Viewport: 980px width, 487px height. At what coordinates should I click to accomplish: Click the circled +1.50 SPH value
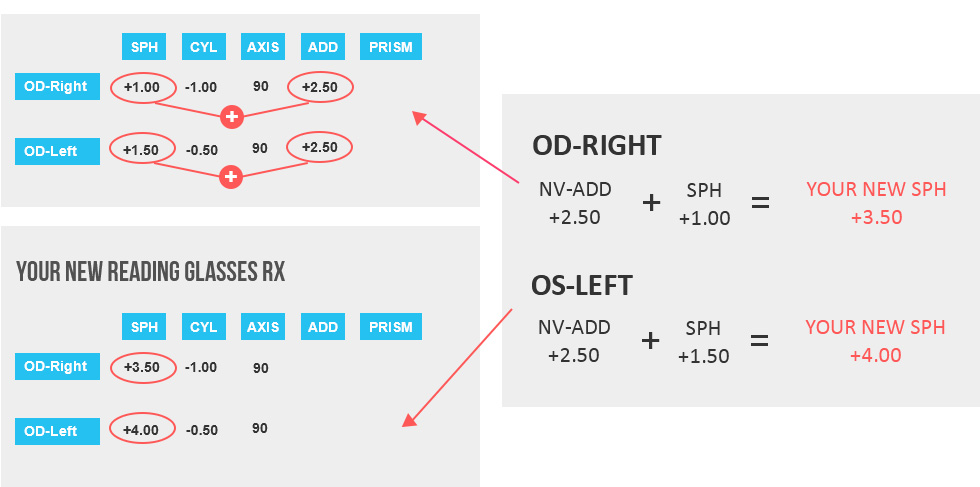(x=142, y=149)
